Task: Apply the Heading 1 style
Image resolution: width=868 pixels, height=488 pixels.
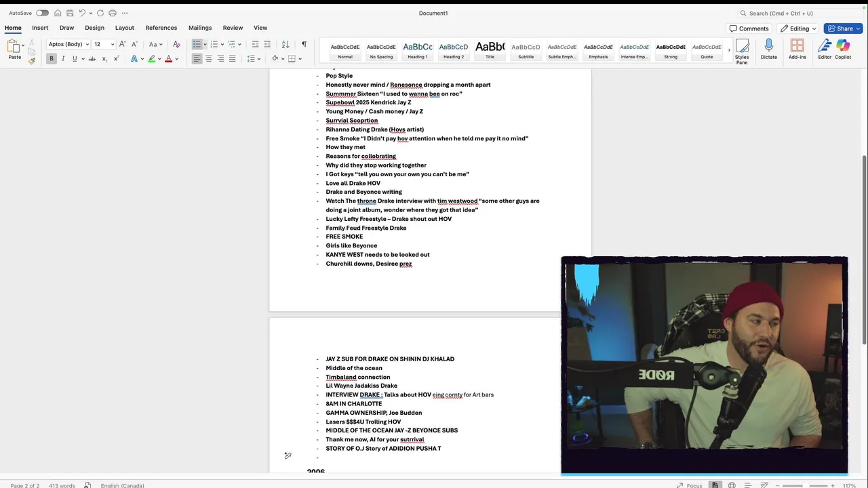Action: [x=418, y=50]
